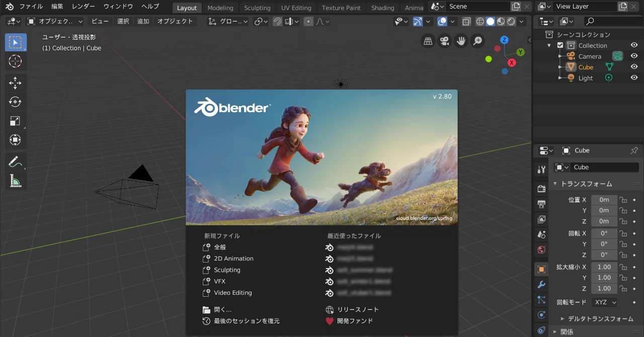
Task: Toggle orthographic grid view icon
Action: coord(428,41)
